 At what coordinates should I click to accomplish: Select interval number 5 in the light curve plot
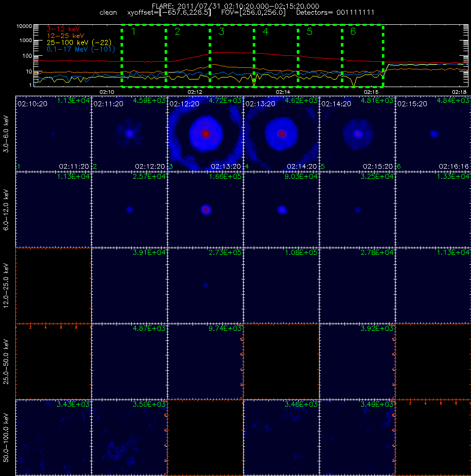click(309, 31)
